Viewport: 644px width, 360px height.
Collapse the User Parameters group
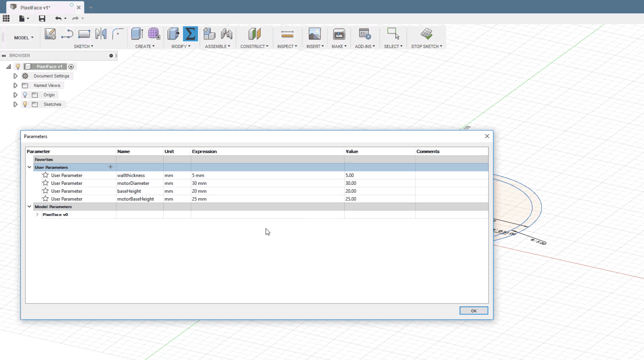[x=29, y=167]
